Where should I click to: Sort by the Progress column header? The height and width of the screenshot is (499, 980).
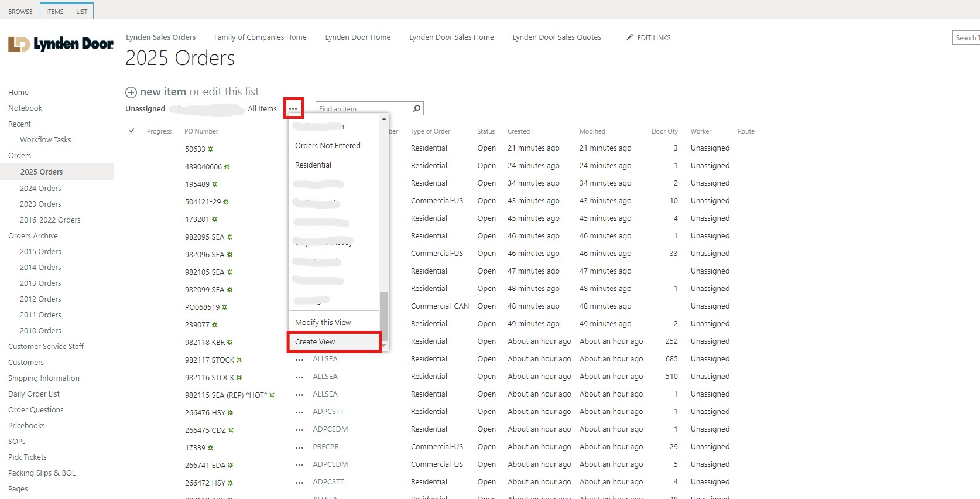coord(159,131)
